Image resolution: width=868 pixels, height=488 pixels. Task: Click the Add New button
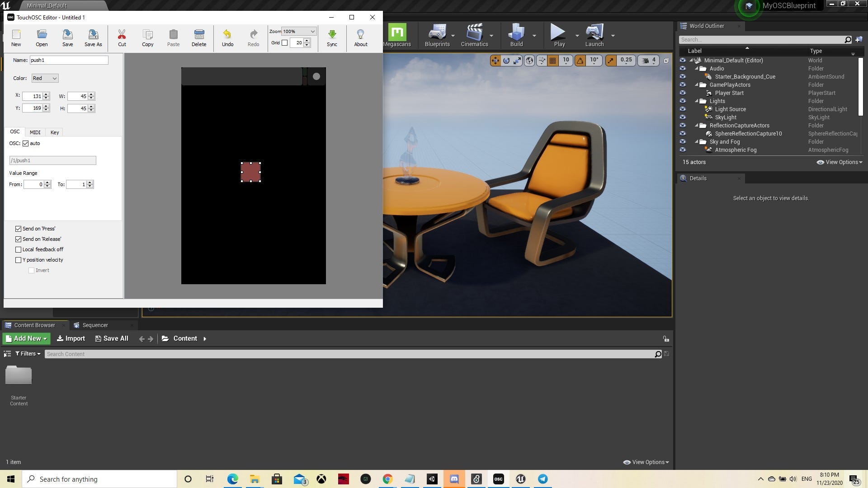point(26,338)
